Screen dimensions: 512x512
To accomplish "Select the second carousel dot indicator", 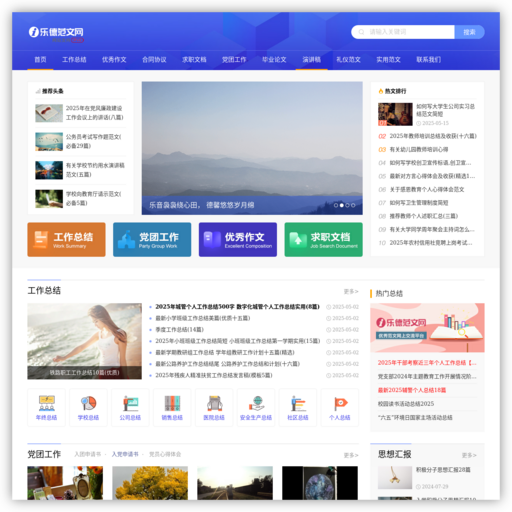I will click(341, 205).
